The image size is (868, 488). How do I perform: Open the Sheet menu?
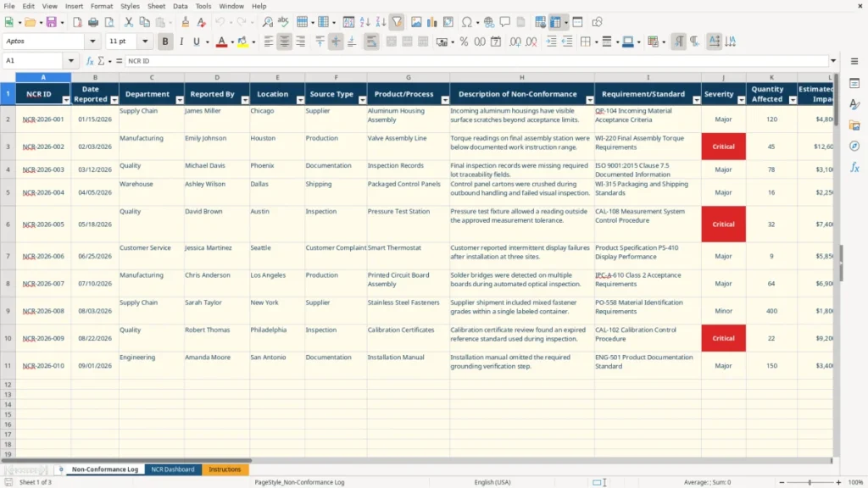pos(156,6)
